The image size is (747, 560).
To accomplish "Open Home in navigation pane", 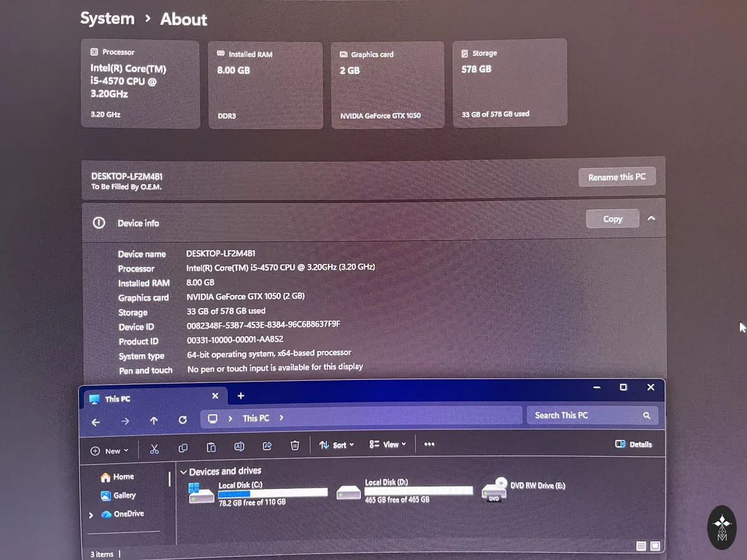I will [x=117, y=477].
